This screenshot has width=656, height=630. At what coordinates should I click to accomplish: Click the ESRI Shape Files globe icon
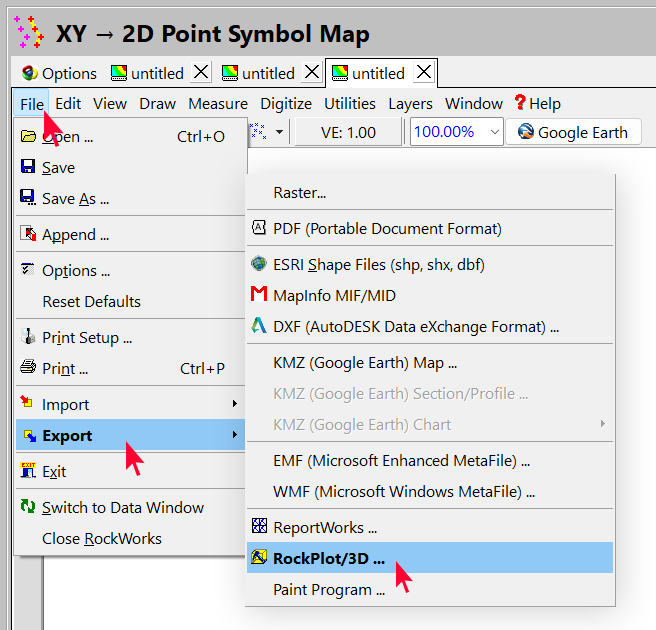pos(258,264)
